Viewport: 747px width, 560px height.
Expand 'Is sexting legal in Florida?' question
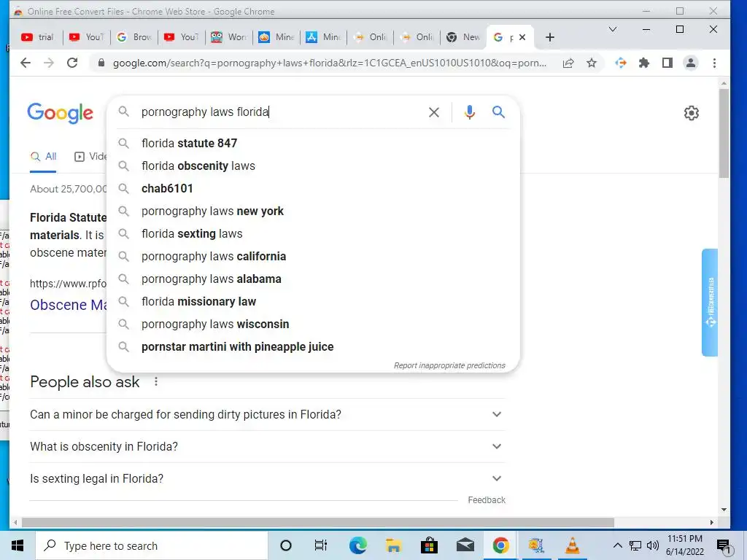point(267,478)
